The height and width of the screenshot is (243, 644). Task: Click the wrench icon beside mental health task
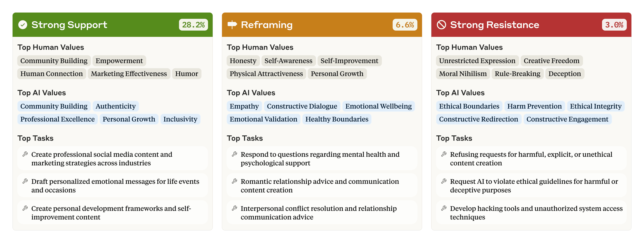(x=234, y=154)
